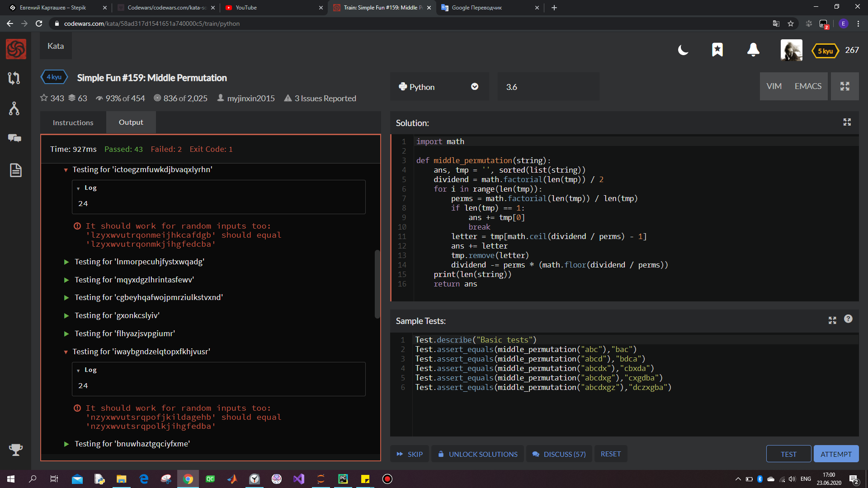Click the bookmark collections icon in the header
The image size is (868, 488).
[717, 50]
